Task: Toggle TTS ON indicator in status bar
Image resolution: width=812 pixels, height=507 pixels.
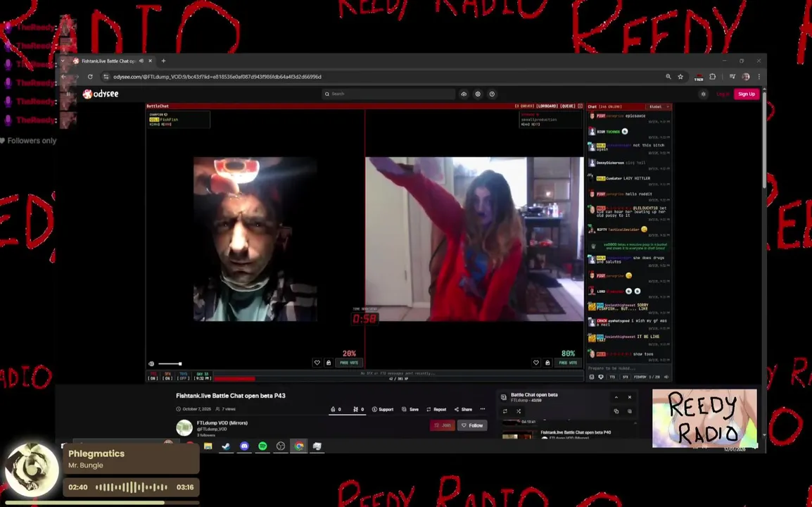Action: [x=153, y=376]
